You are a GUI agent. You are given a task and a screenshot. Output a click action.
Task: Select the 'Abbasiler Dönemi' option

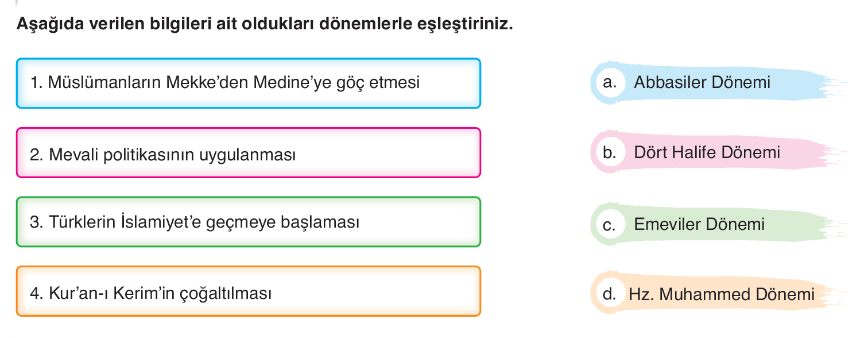(x=702, y=82)
